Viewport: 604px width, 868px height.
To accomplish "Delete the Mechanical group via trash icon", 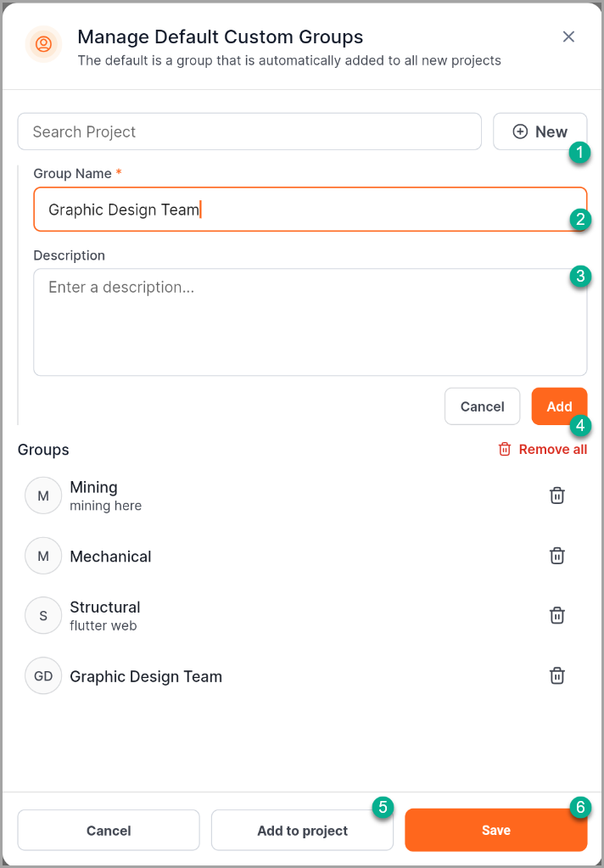I will tap(556, 556).
